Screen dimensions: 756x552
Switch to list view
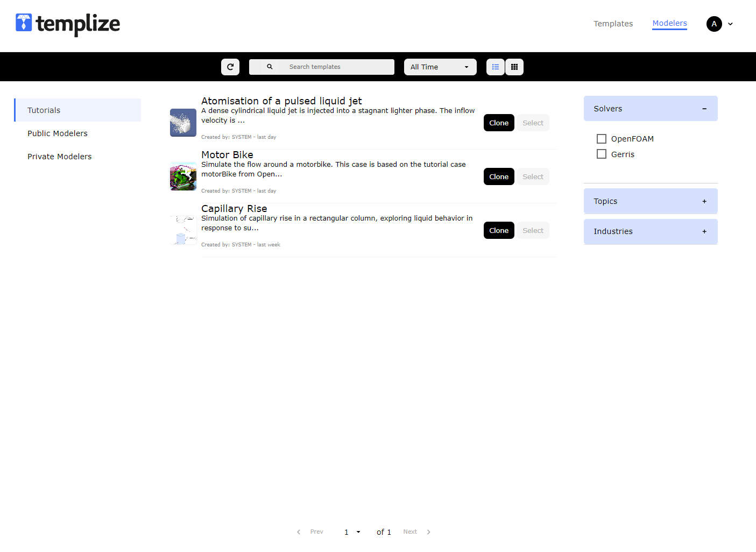tap(496, 67)
